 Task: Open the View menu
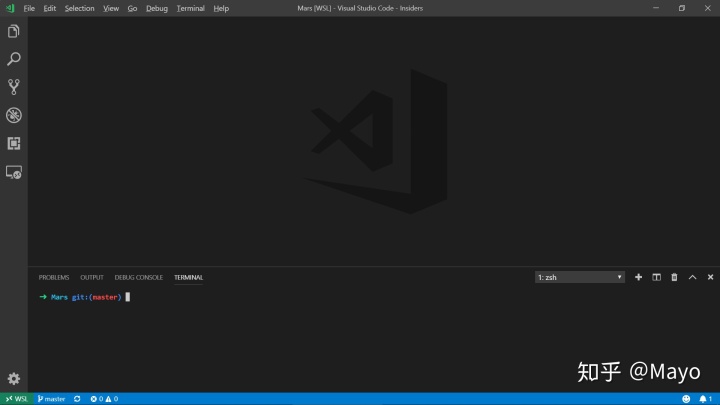pos(111,8)
